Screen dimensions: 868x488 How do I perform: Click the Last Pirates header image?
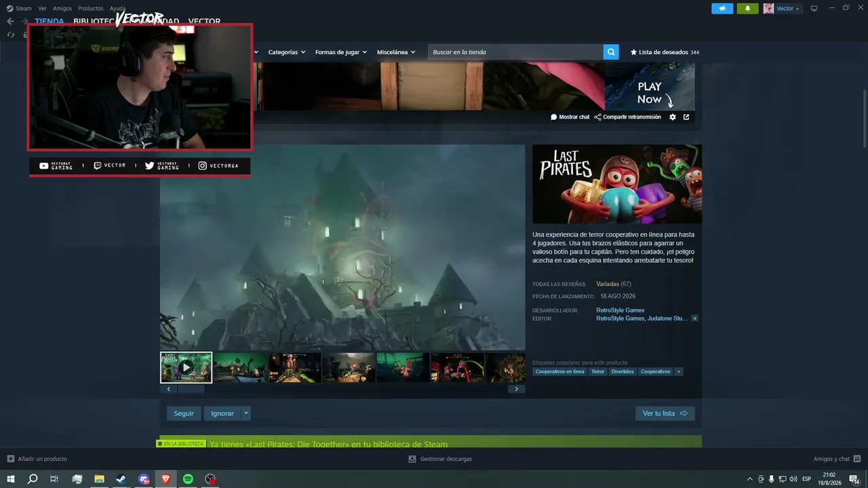[617, 184]
